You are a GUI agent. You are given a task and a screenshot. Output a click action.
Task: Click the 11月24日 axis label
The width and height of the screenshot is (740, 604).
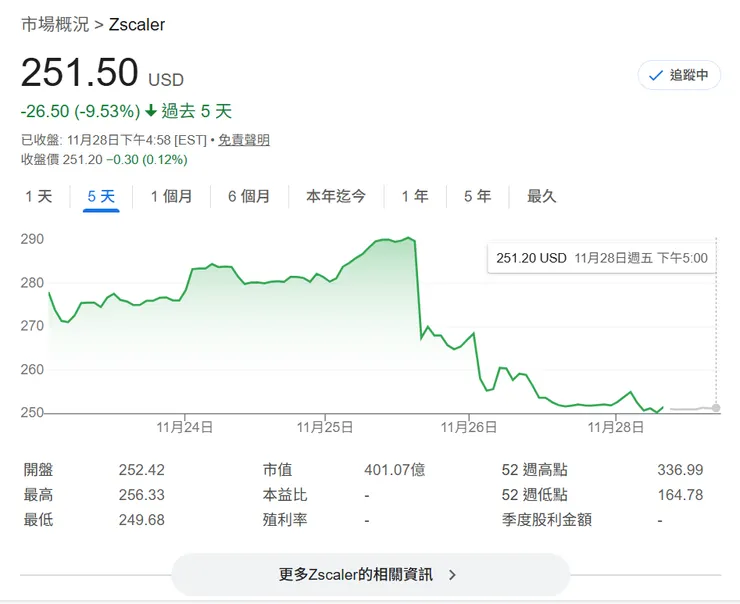[185, 428]
